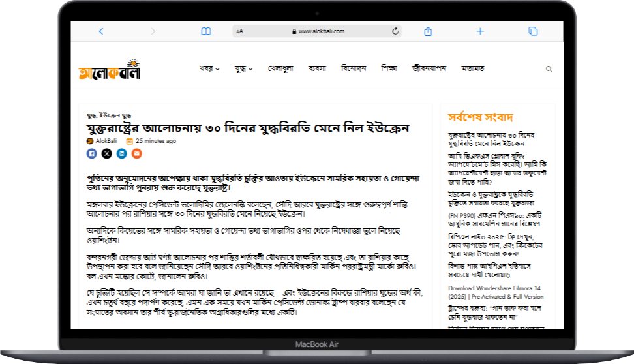Share article on Facebook icon

pyautogui.click(x=92, y=153)
